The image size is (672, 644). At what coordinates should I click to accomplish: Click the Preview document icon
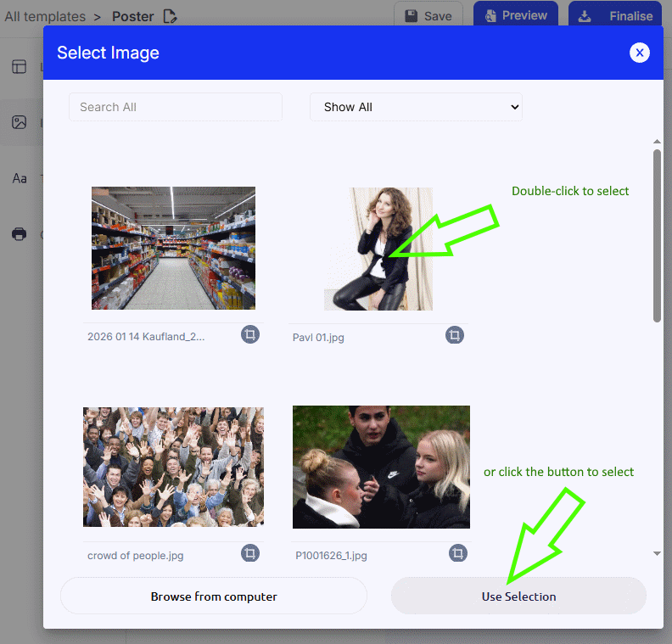tap(490, 16)
